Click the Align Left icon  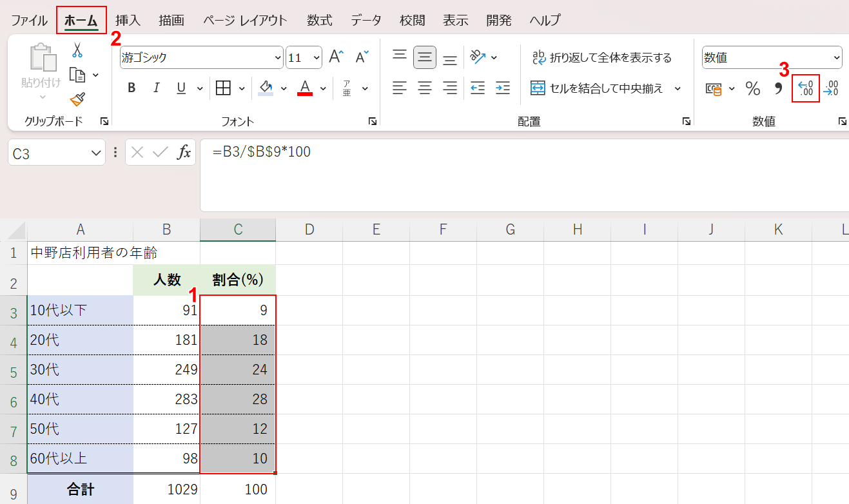[x=400, y=88]
